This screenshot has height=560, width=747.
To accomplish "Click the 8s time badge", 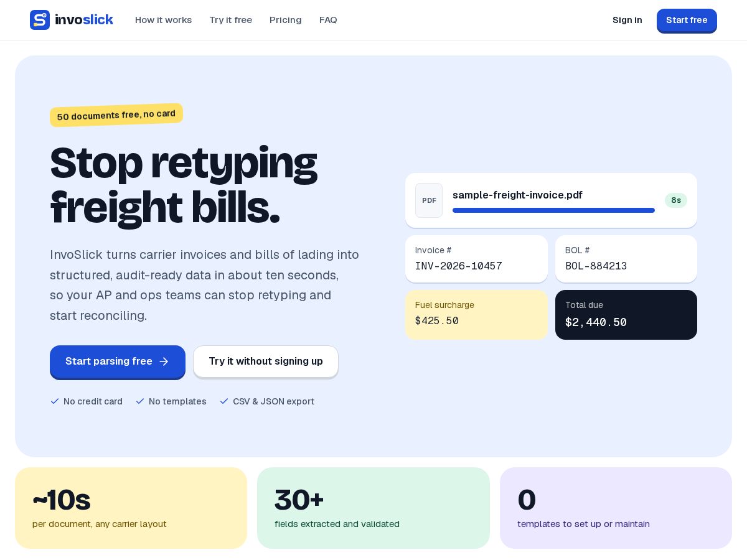I will point(676,200).
